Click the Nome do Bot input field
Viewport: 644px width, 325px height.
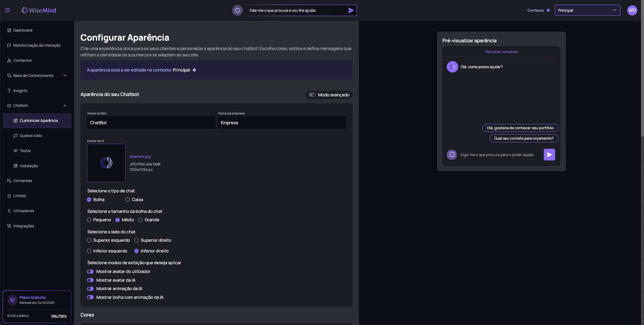pos(151,123)
